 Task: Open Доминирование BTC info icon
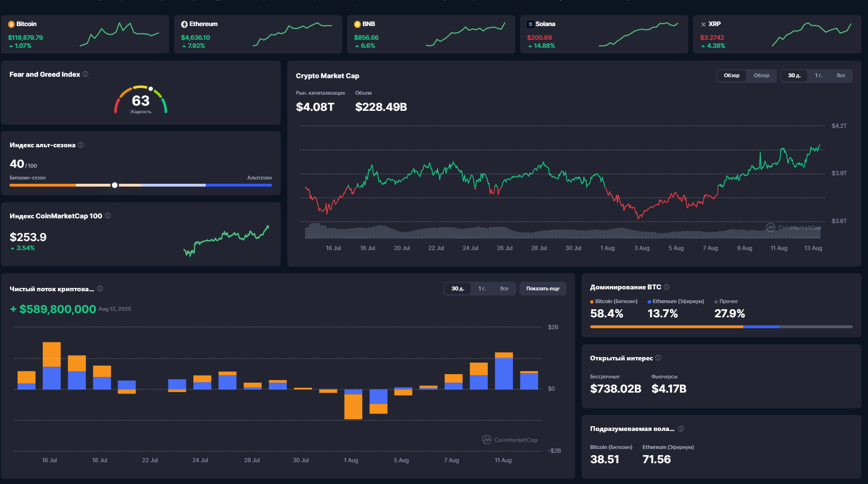tap(667, 287)
